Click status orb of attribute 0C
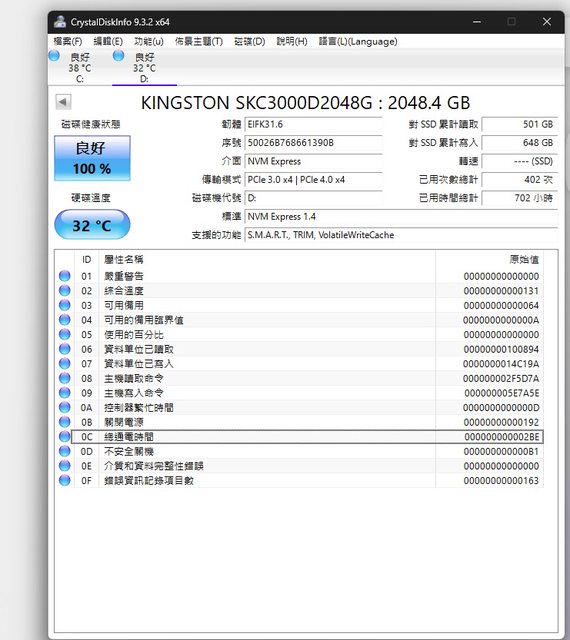The width and height of the screenshot is (570, 640). 65,436
